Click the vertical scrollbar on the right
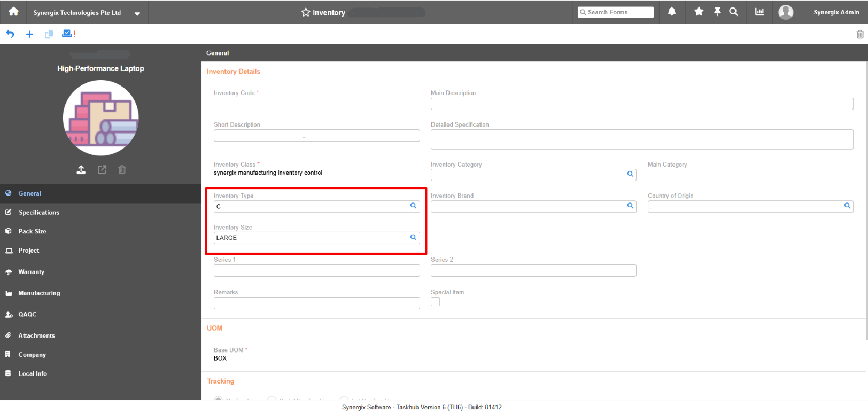The image size is (868, 414). click(866, 200)
